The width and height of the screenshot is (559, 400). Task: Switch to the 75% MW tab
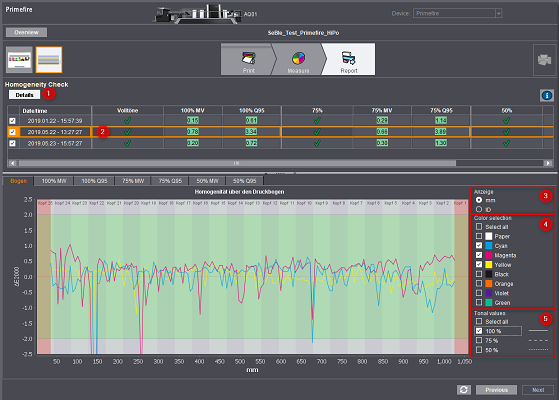(x=133, y=181)
